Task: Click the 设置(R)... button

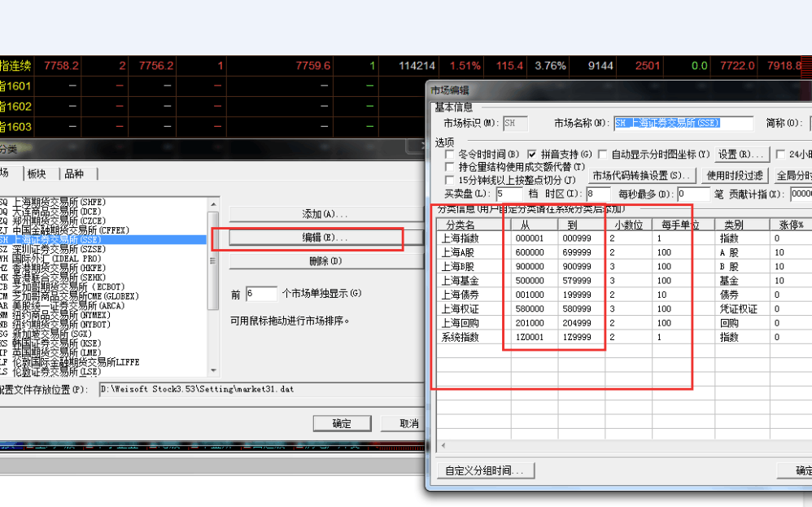Action: click(740, 155)
